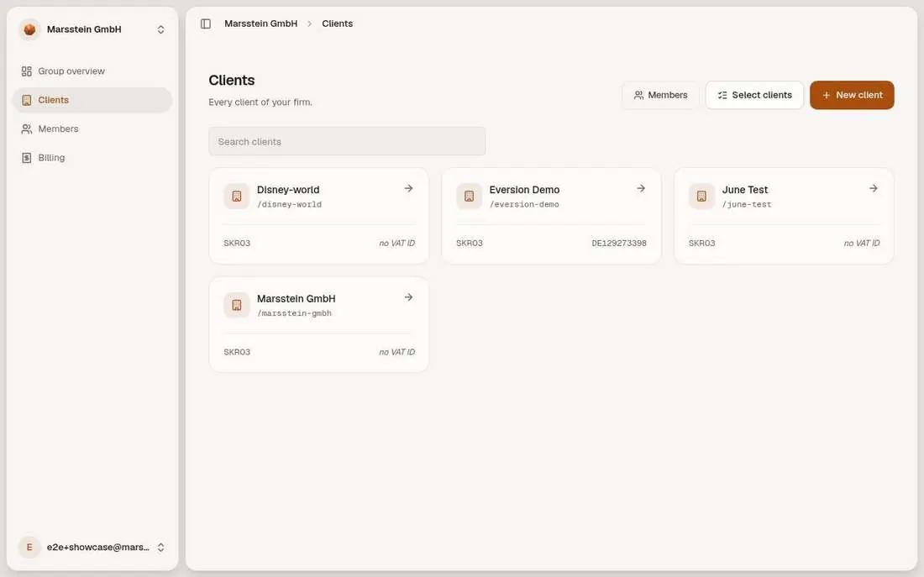Click the e2e+showcase email text
This screenshot has height=577, width=924.
pos(97,548)
